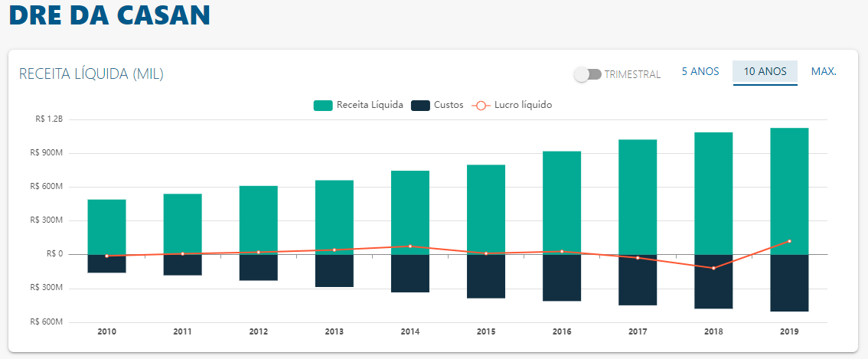Image resolution: width=868 pixels, height=359 pixels.
Task: Toggle the Trimestral switch
Action: click(587, 74)
